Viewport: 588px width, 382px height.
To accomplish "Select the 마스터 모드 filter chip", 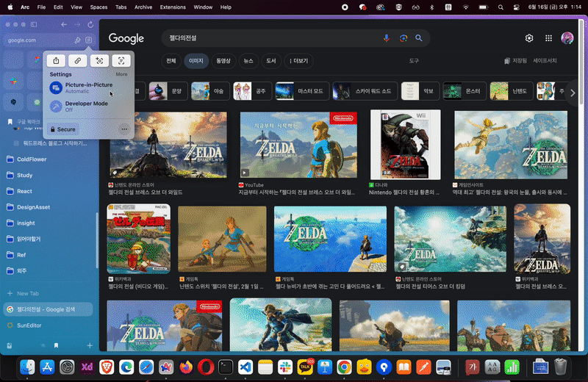I will [302, 91].
